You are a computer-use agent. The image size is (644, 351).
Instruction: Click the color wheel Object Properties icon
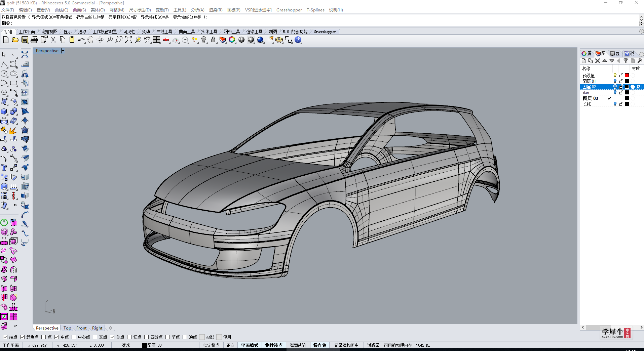(x=232, y=40)
